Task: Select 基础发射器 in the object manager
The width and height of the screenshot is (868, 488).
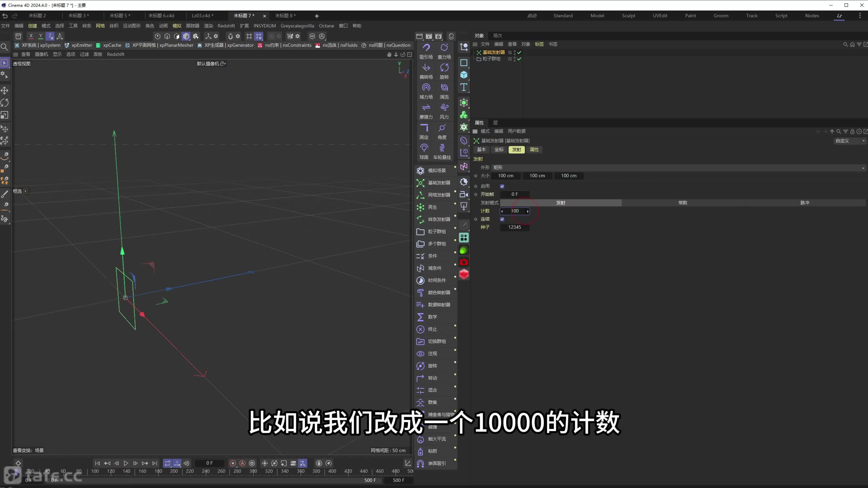Action: pyautogui.click(x=493, y=52)
